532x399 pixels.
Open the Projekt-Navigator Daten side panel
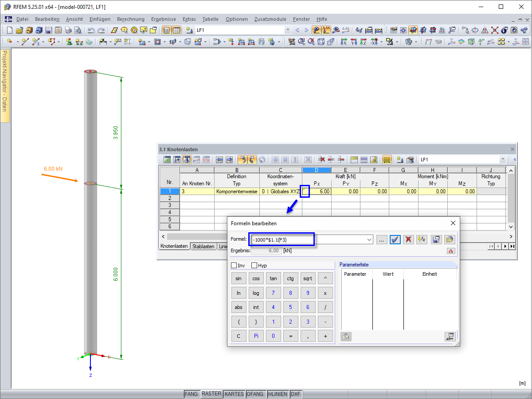pos(5,86)
